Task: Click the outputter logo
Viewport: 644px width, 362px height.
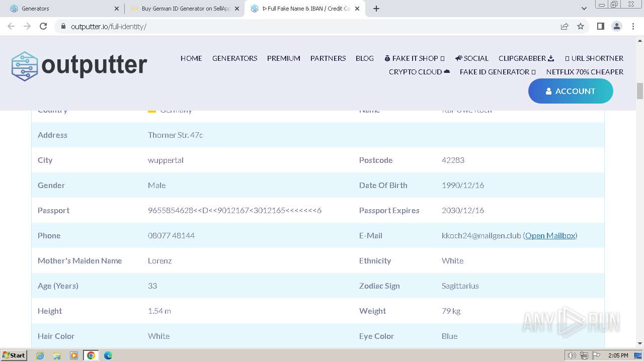Action: point(79,66)
